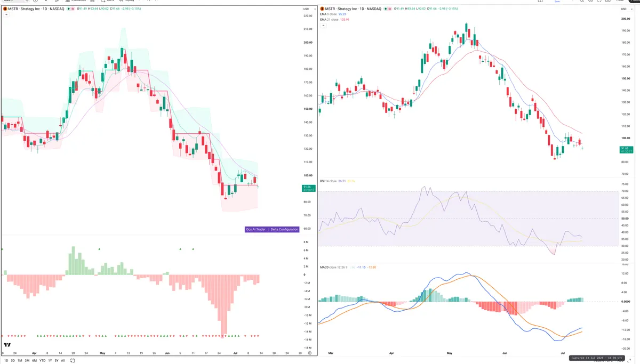Viewport: 640px width, 364px height.
Task: Click -18 M on delta volume scale
Action: [x=307, y=348]
